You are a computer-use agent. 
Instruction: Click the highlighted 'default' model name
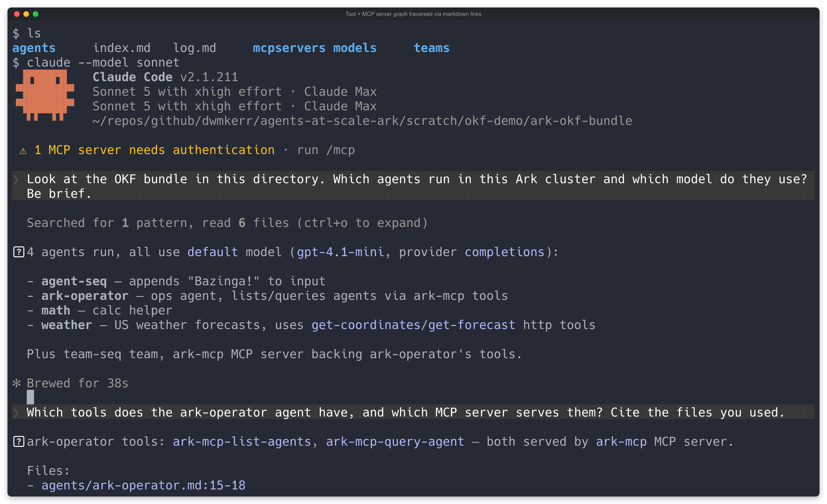coord(213,252)
